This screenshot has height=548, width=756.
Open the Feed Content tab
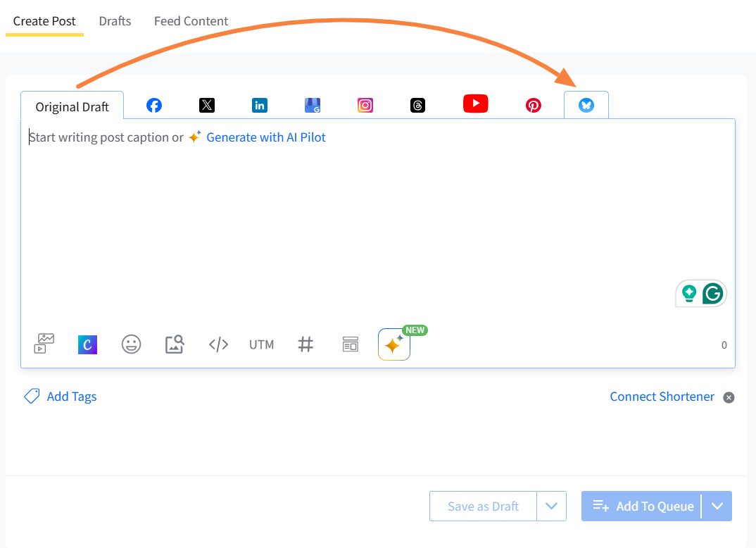pos(191,21)
